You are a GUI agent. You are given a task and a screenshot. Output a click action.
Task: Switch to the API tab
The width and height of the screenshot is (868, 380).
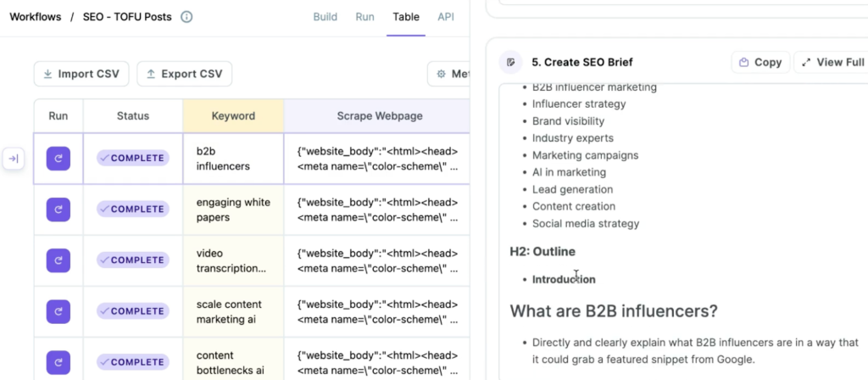pyautogui.click(x=446, y=17)
